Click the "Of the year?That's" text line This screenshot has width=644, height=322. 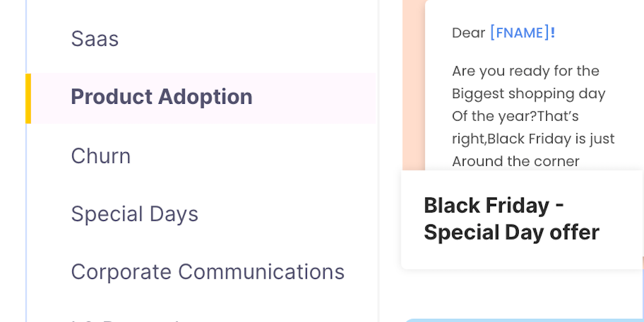tap(515, 116)
